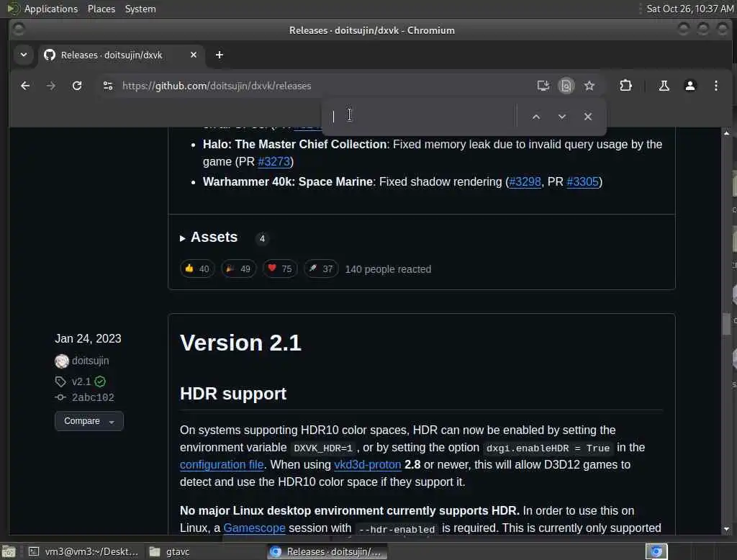Click the Chromium workspace icon at taskbar right
The height and width of the screenshot is (560, 737).
tap(656, 551)
